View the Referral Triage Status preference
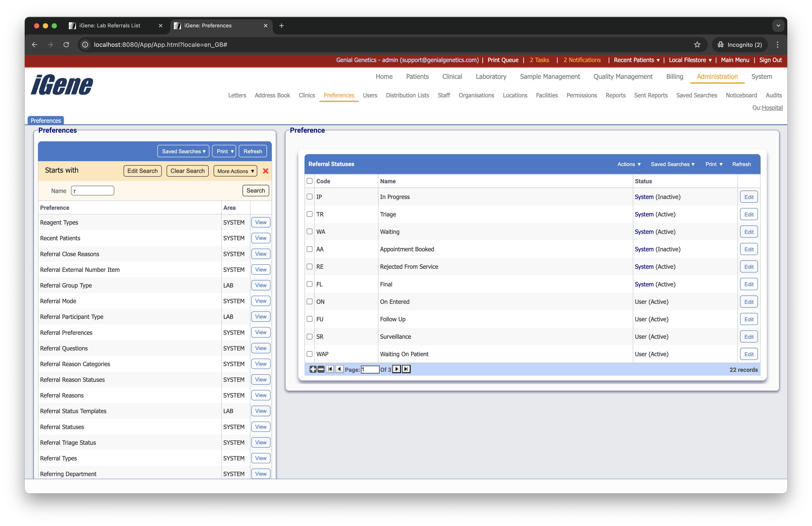Image resolution: width=812 pixels, height=526 pixels. coord(261,442)
